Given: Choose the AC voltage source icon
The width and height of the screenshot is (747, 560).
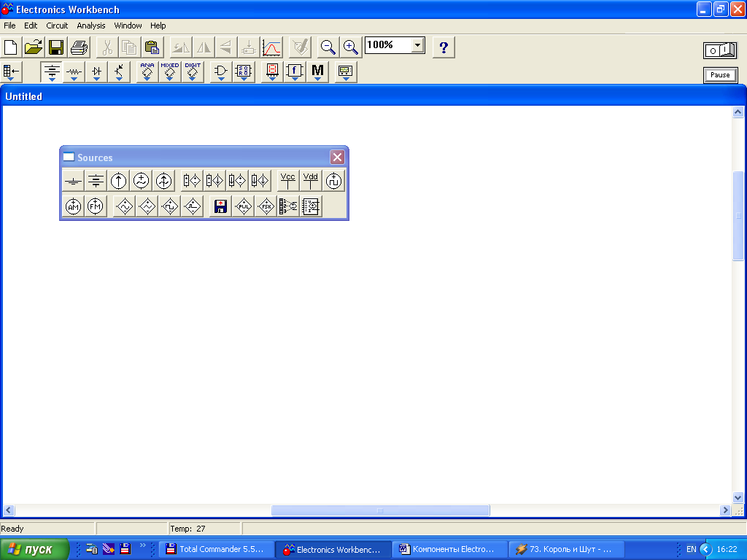Looking at the screenshot, I should (x=141, y=181).
